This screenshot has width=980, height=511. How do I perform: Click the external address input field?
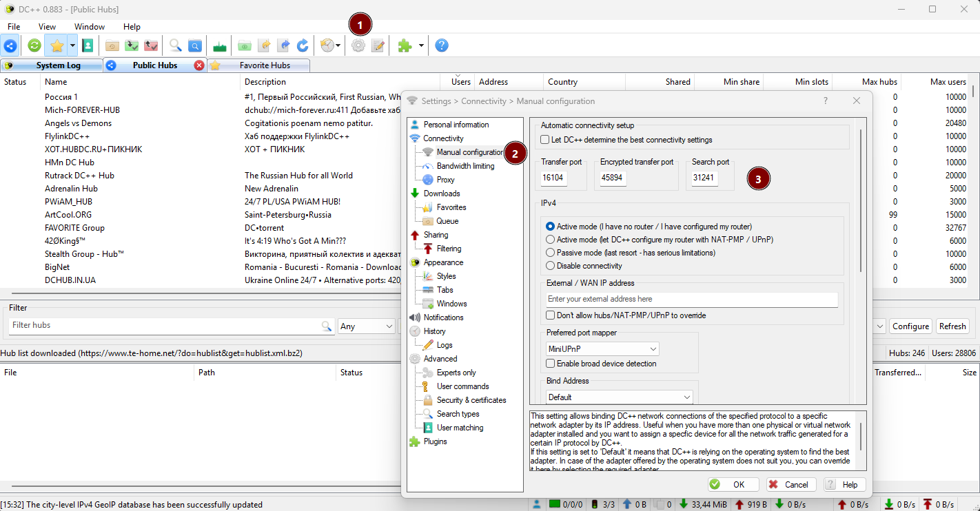coord(692,300)
